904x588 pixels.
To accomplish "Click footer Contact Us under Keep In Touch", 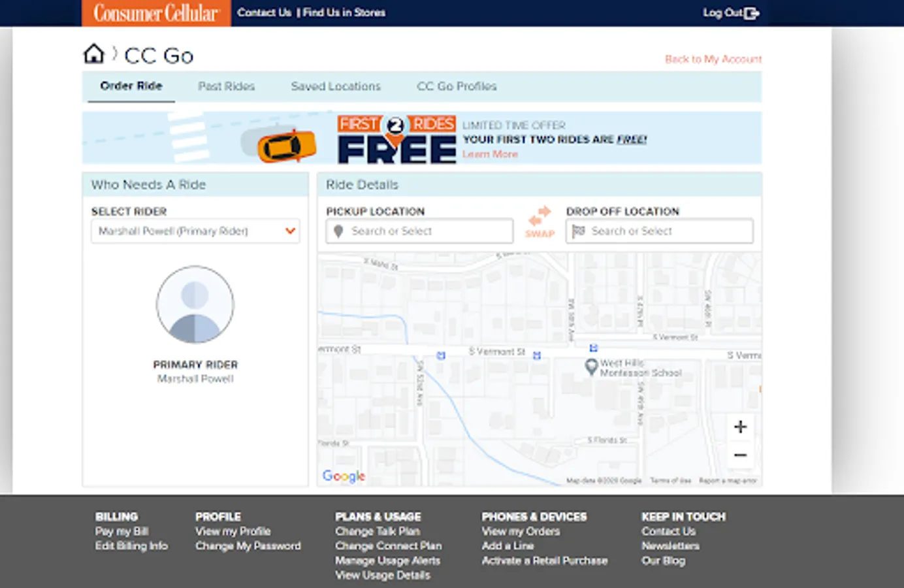I will (668, 531).
